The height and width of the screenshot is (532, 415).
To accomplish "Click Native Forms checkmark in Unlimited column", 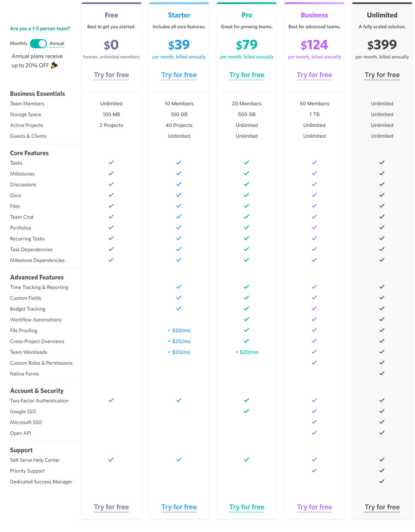I will tap(382, 373).
